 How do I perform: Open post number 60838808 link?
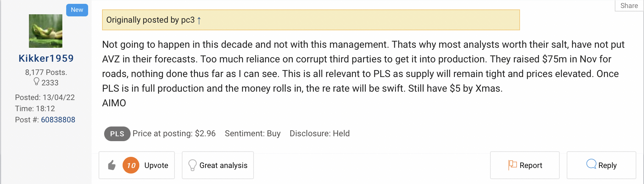58,120
